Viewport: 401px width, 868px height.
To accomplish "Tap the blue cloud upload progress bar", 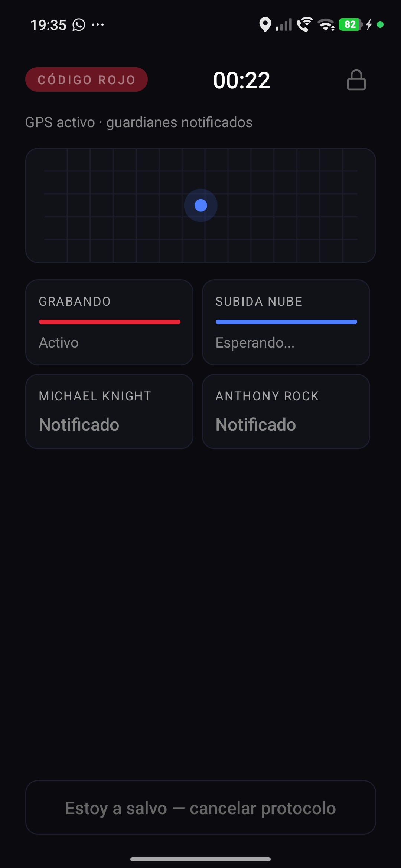I will click(286, 322).
